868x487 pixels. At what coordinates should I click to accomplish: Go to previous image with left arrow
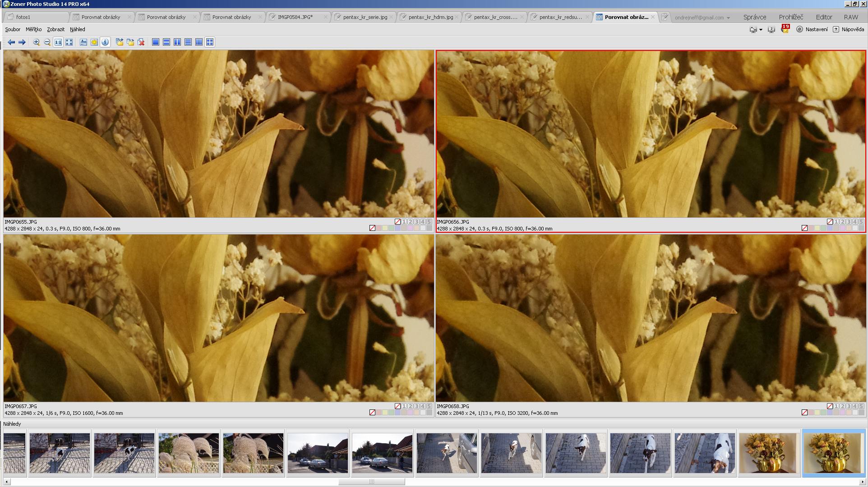click(x=11, y=42)
